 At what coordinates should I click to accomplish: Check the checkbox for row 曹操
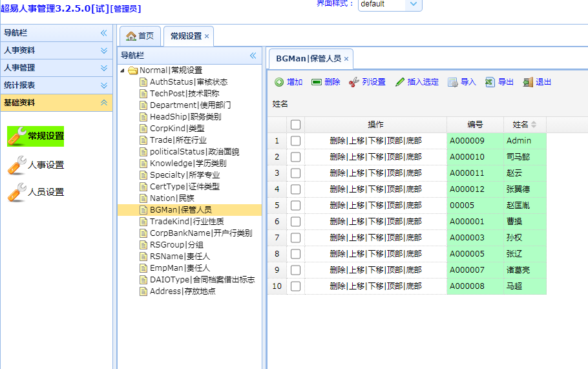[295, 221]
